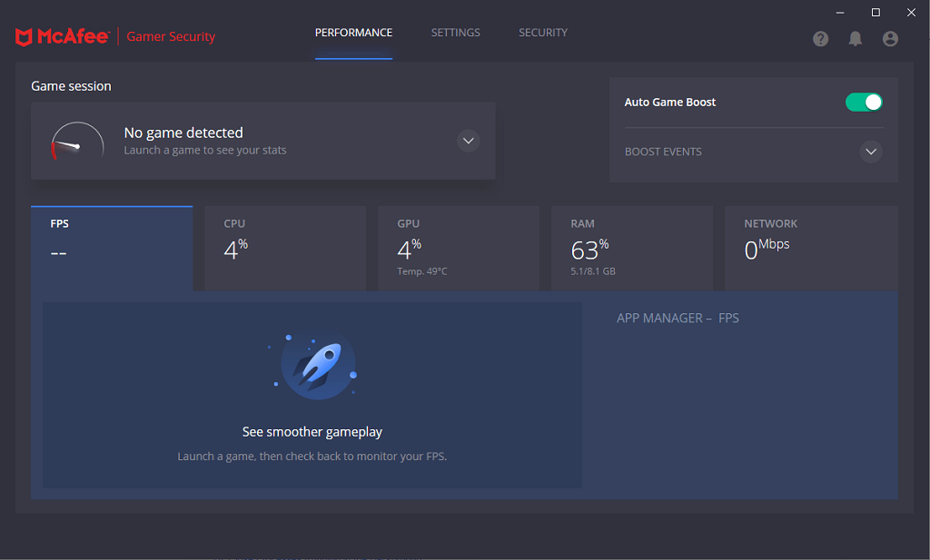
Task: Click the Auto Game Boost label
Action: [x=669, y=102]
